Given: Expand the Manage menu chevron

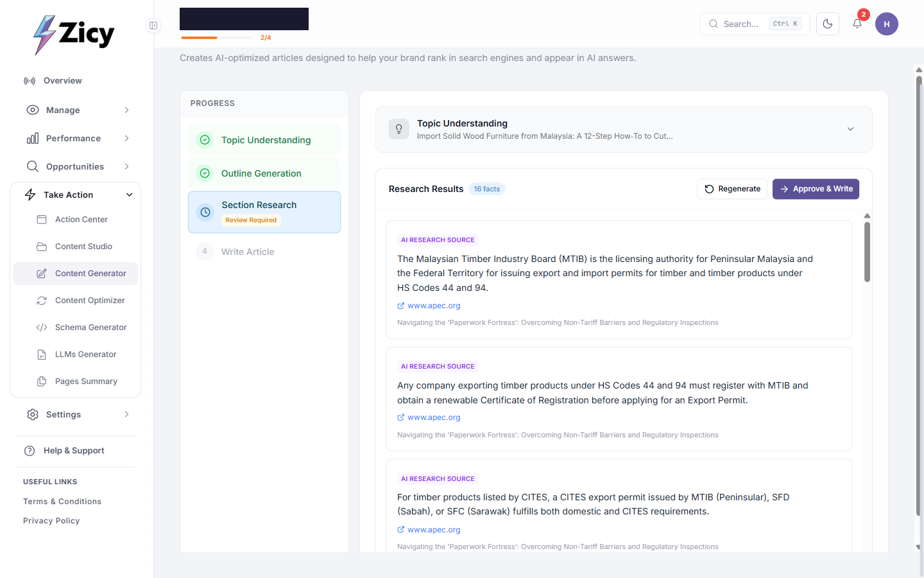Looking at the screenshot, I should (x=126, y=110).
